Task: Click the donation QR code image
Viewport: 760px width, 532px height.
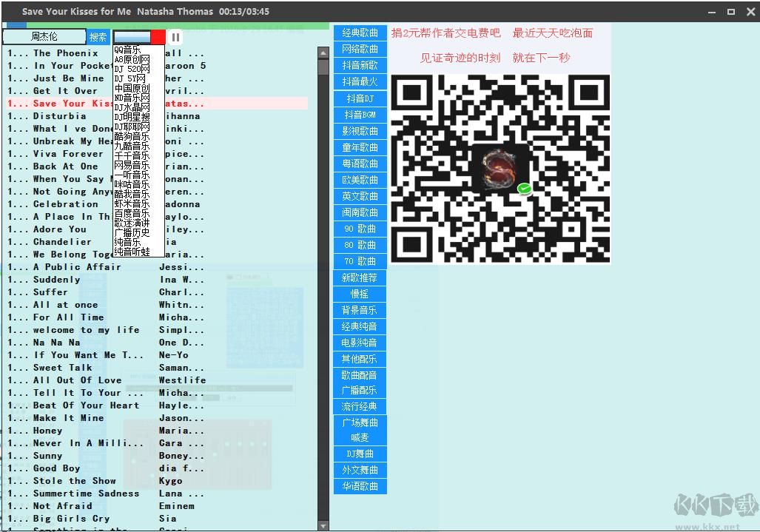Action: pyautogui.click(x=501, y=169)
